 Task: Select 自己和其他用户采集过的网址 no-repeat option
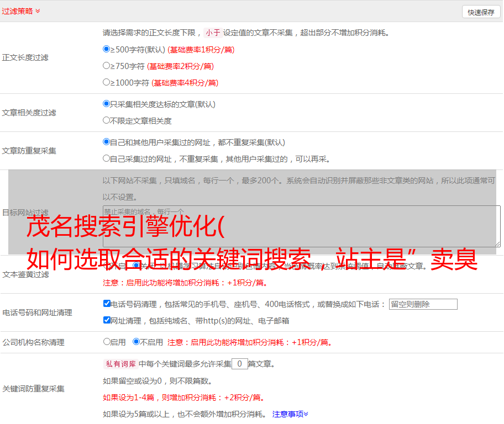(107, 142)
